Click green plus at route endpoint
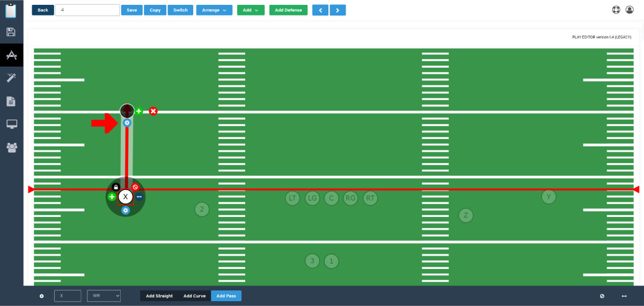644x306 pixels. coord(138,111)
